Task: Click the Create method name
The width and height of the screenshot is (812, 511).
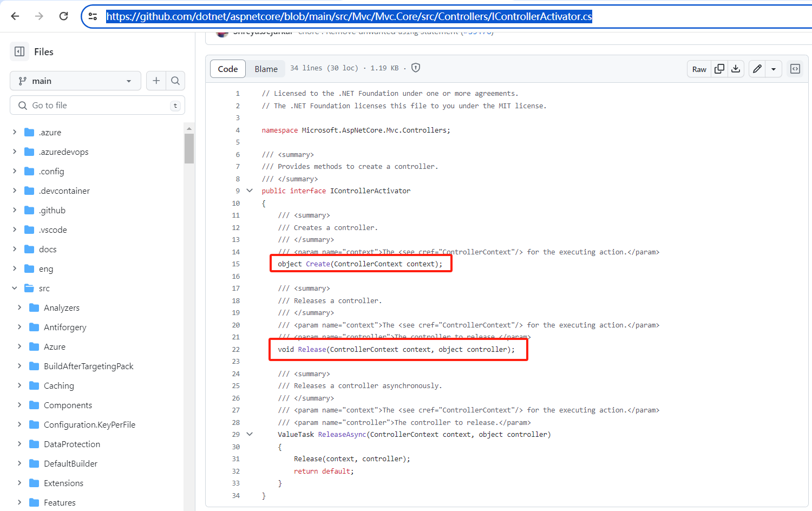Action: 318,264
